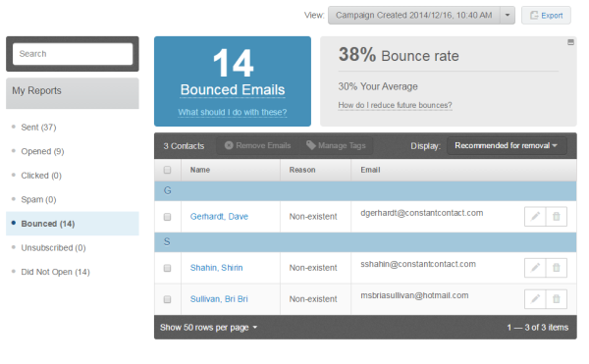589x364 pixels.
Task: Click the Remove Emails toolbar button
Action: 257,145
